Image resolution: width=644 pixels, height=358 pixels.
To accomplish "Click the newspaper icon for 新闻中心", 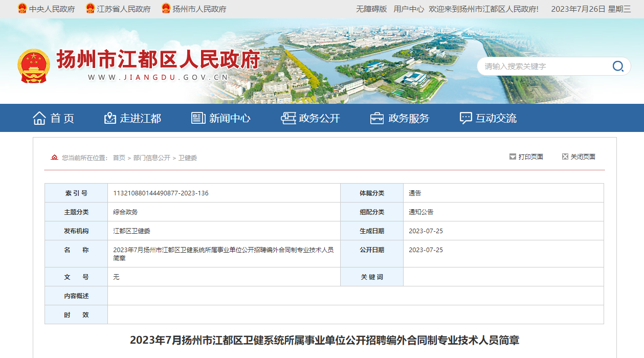I will pos(198,118).
